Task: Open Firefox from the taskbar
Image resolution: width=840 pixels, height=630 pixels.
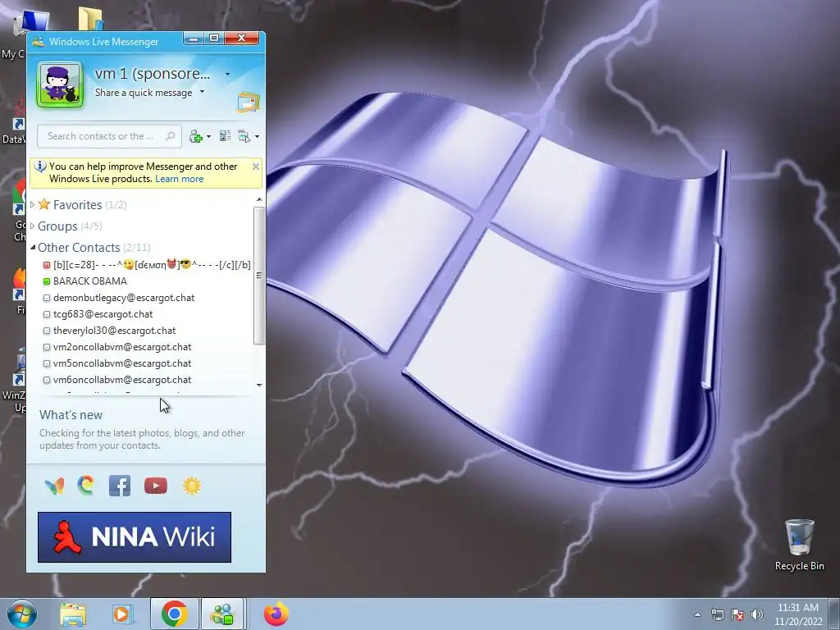Action: [x=276, y=614]
